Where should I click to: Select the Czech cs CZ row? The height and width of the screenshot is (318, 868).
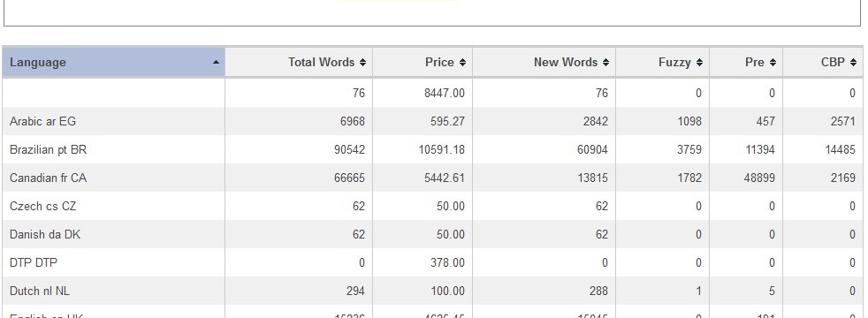(x=433, y=206)
